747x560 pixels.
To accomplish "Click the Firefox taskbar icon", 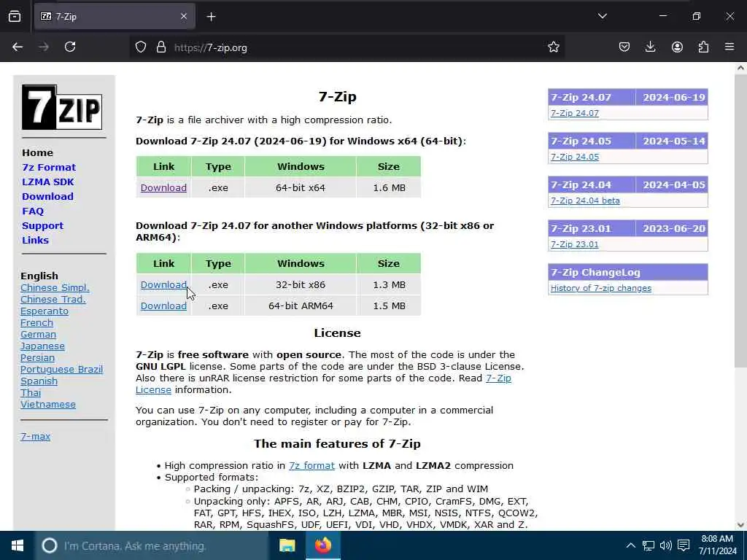I will point(322,545).
